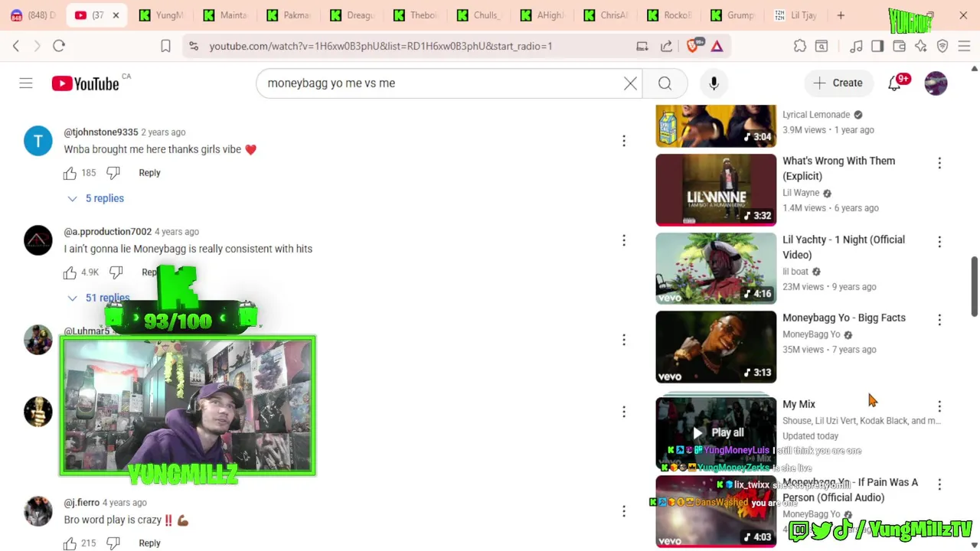Open avatar of tjohnstone9335

(38, 141)
